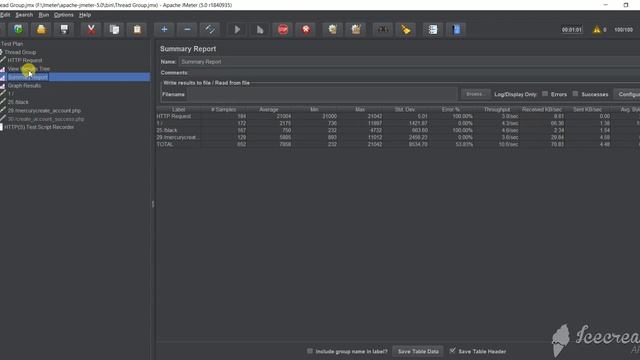The image size is (640, 360).
Task: Paste using the clipboard toolbar icon
Action: click(x=137, y=29)
